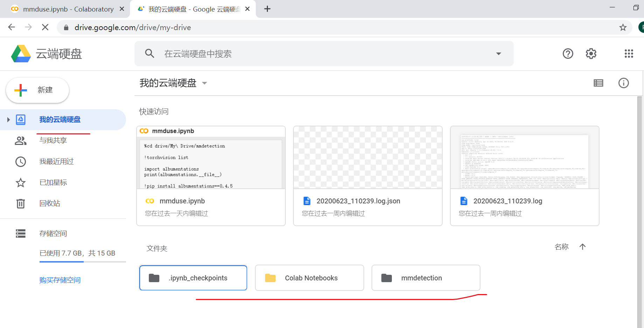Open the help icon
Viewport: 644px width, 328px height.
pos(568,53)
